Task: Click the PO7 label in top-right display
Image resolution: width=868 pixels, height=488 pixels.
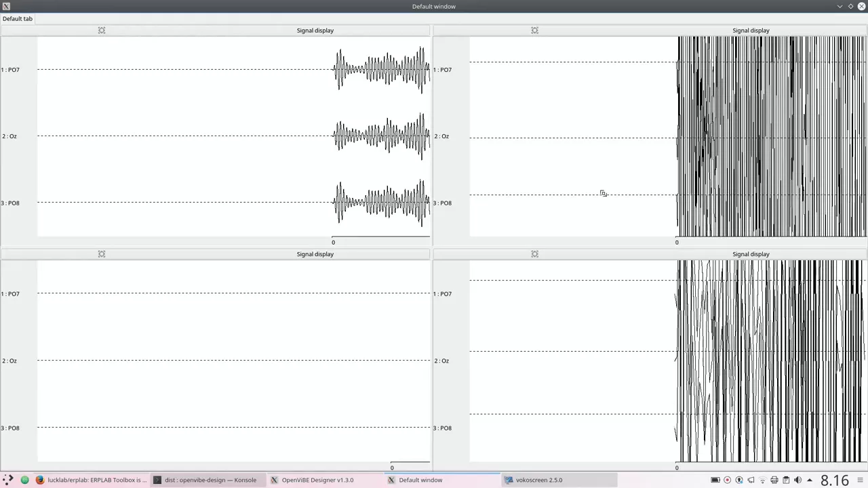Action: point(443,70)
